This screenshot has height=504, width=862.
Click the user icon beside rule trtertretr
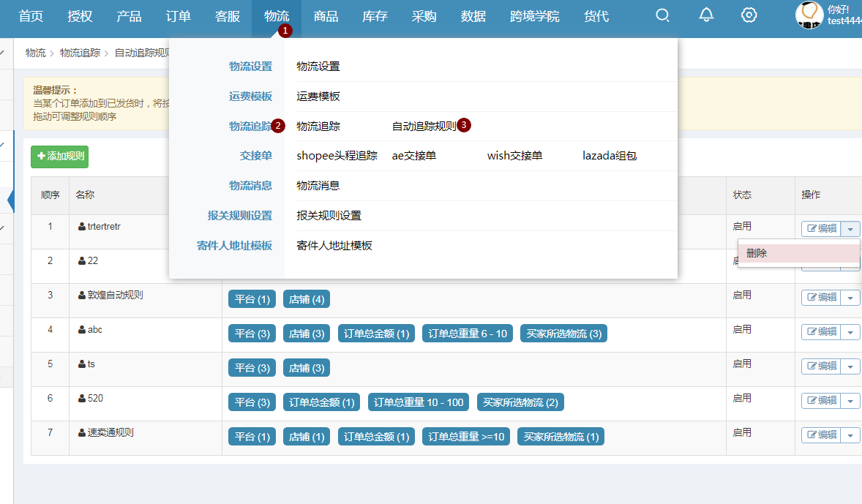click(x=82, y=227)
